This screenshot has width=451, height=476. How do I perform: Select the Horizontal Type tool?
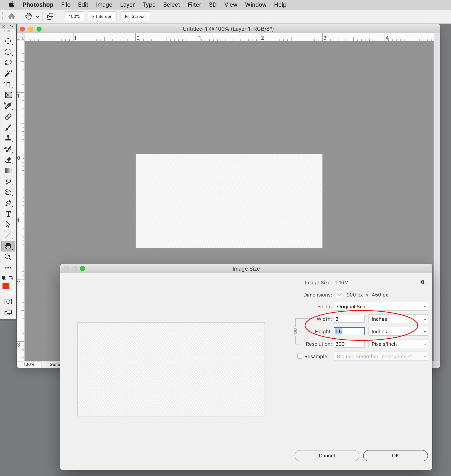pyautogui.click(x=8, y=214)
